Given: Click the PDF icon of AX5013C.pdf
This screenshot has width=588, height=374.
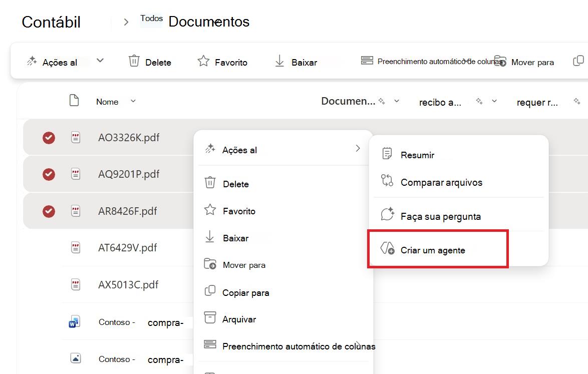Looking at the screenshot, I should 76,284.
